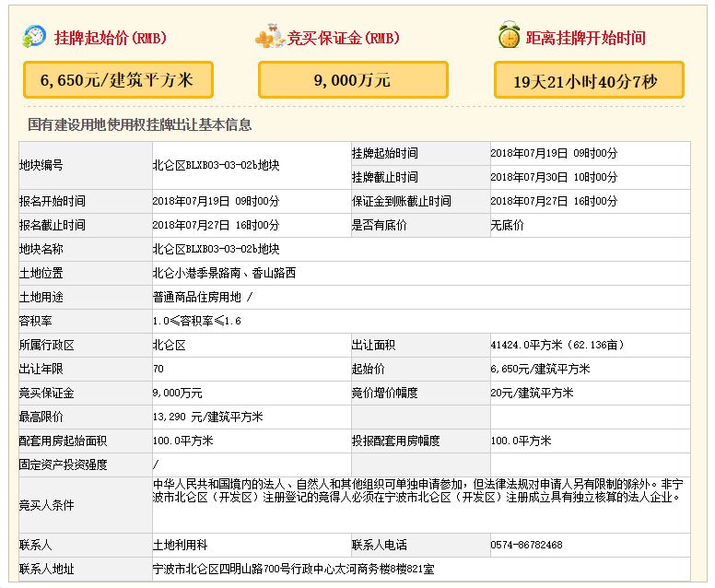Image resolution: width=715 pixels, height=588 pixels.
Task: Click the 保证金到账截止时间 value 2018年07月27日 16时00分
Action: 554,201
